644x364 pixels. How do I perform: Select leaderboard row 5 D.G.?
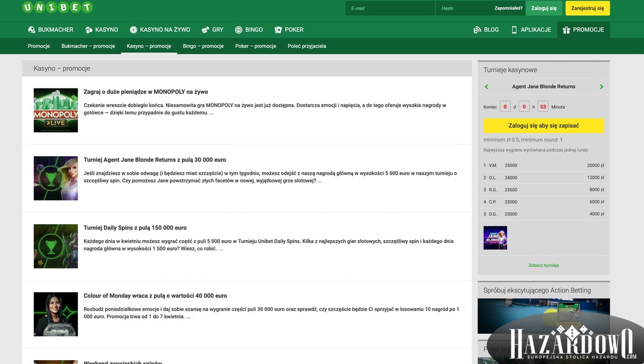[x=544, y=214]
